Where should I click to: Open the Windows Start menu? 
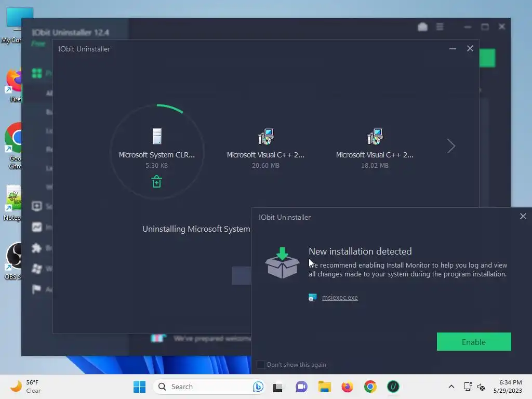click(x=139, y=387)
